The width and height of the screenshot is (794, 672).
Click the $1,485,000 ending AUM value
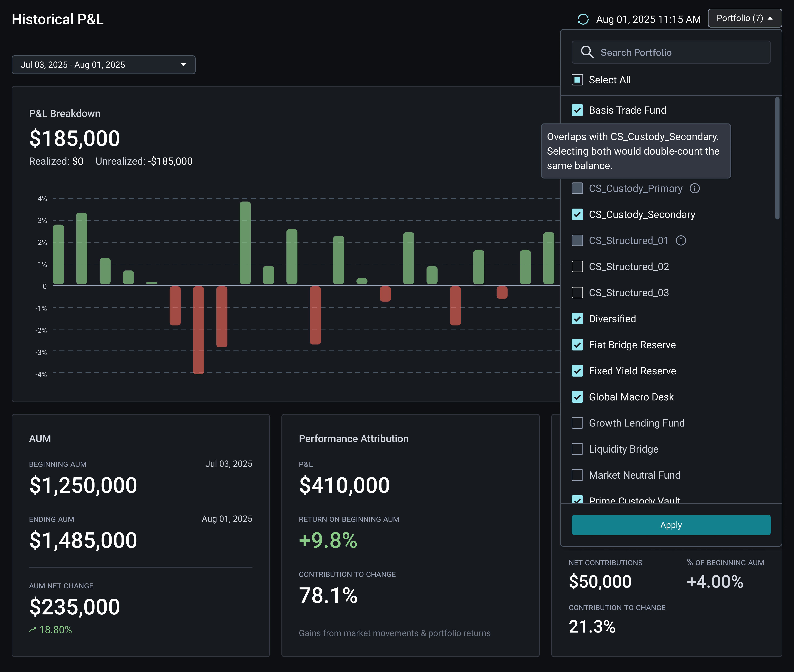(83, 540)
